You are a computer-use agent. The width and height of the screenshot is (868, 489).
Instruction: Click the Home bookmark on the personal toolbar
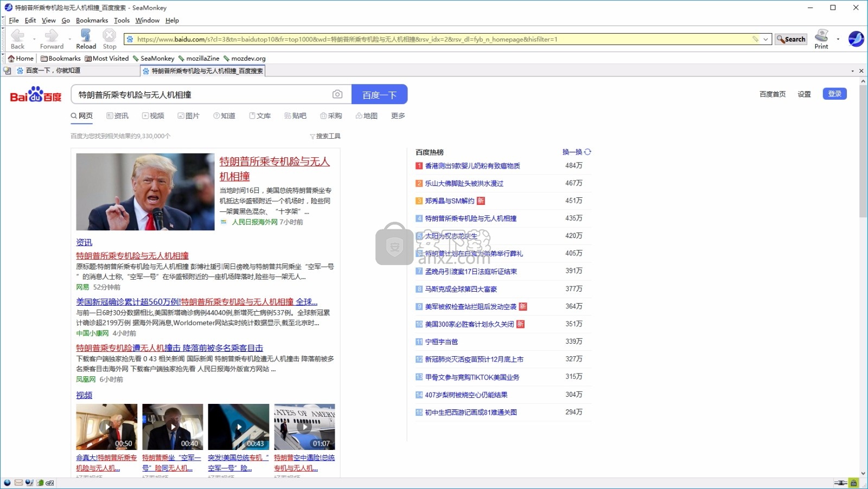21,59
